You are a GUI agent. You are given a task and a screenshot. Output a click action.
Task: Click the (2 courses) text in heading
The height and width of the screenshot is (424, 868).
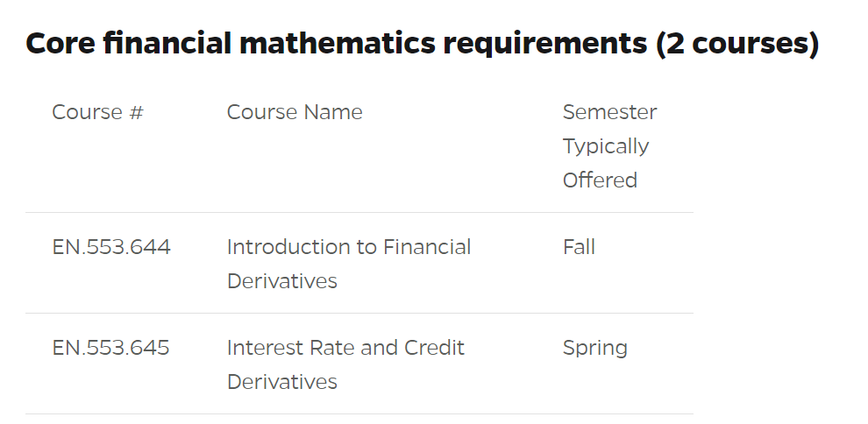coord(738,44)
